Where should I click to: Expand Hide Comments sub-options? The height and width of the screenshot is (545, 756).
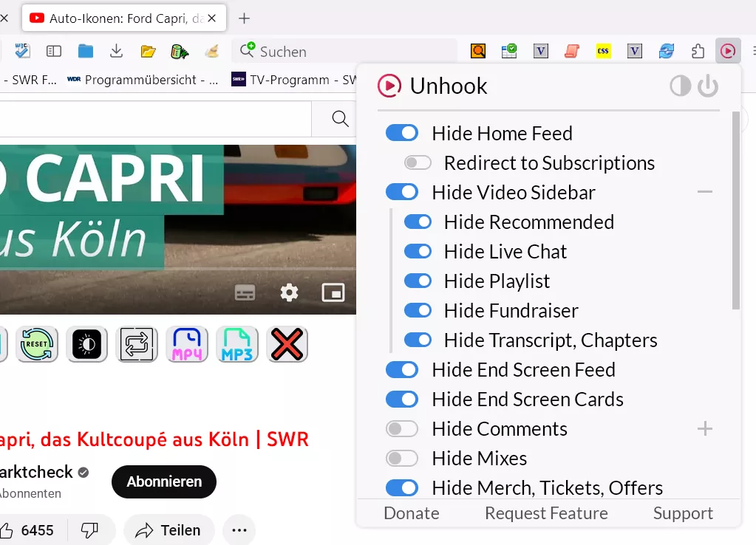[704, 428]
